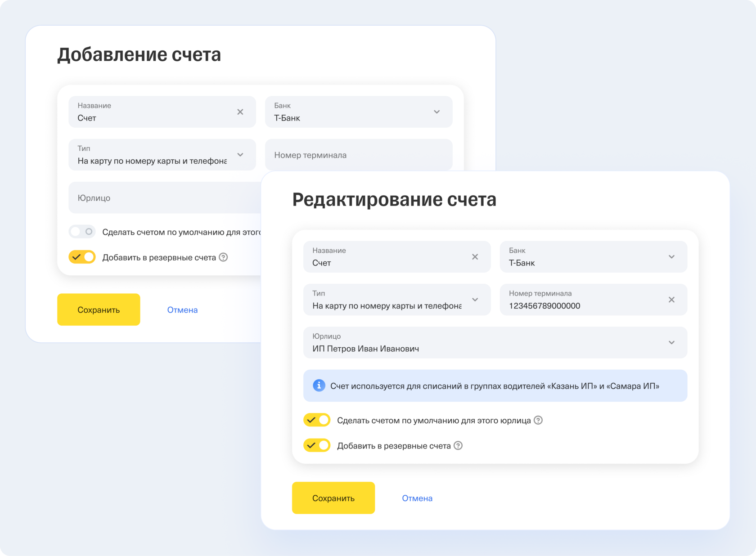
Task: Turn off reserve accounts toggle in add form
Action: pos(82,257)
